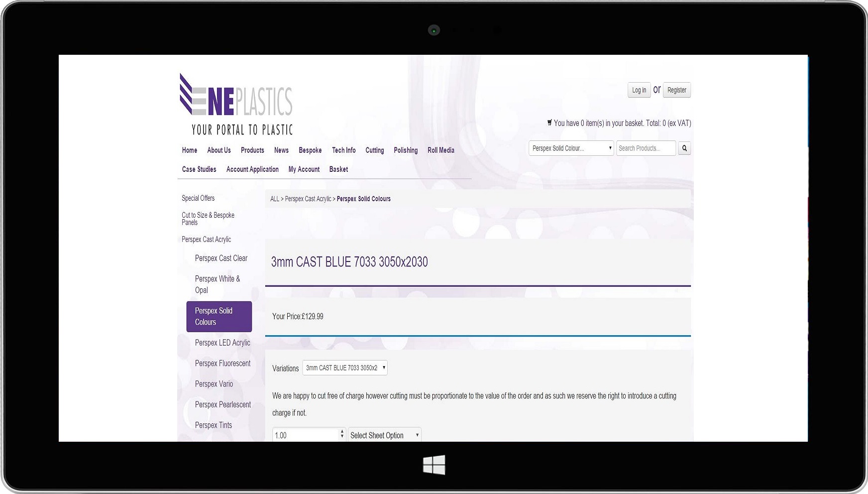This screenshot has height=494, width=868.
Task: Expand the Variations dropdown
Action: point(344,368)
